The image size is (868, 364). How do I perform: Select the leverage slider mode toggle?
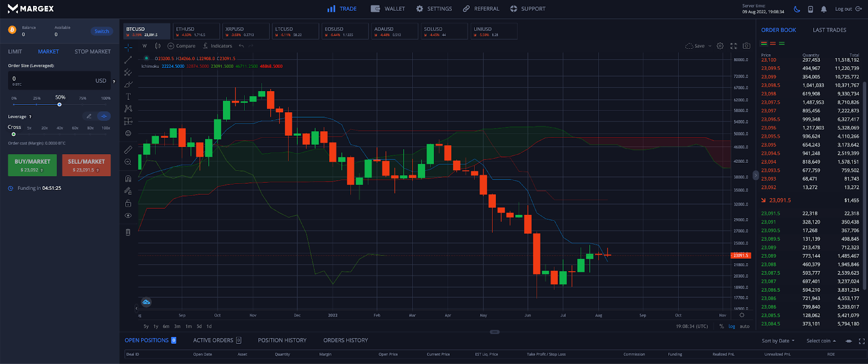(104, 116)
